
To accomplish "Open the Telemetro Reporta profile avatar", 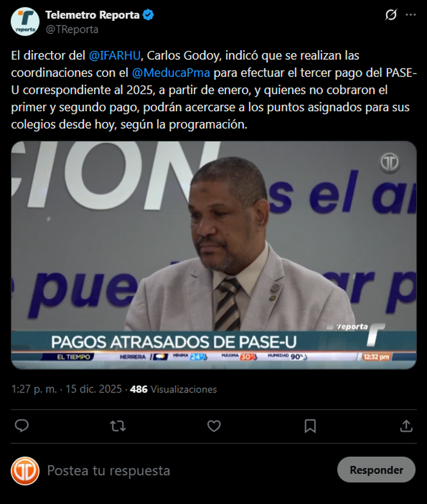I will pos(25,21).
